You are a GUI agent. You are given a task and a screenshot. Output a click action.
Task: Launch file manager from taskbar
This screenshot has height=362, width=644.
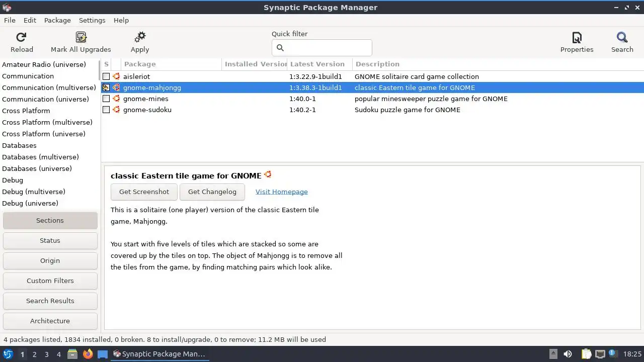tap(72, 354)
